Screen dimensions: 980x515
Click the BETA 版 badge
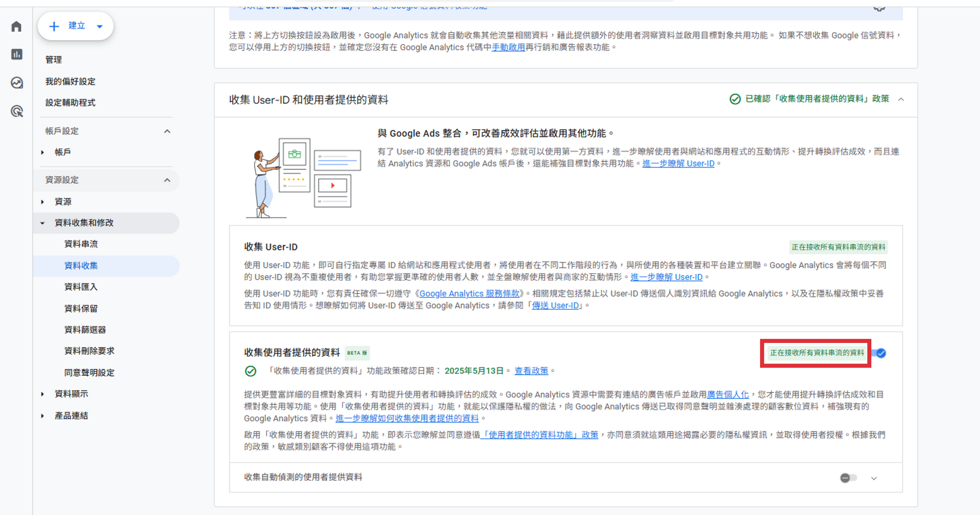[357, 353]
